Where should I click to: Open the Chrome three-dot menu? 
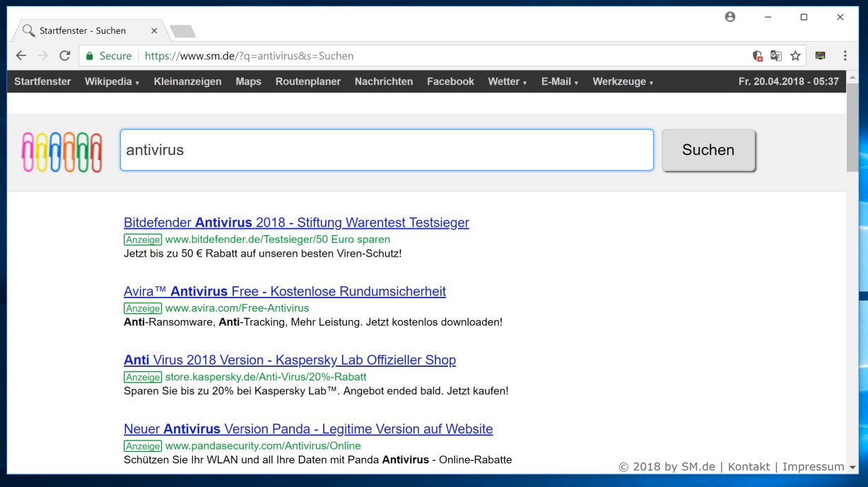tap(845, 56)
